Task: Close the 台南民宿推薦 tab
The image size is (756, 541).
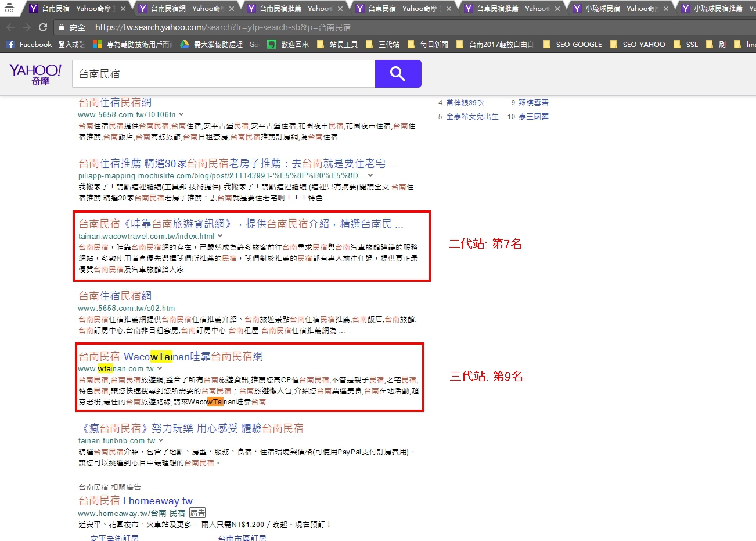Action: click(340, 9)
